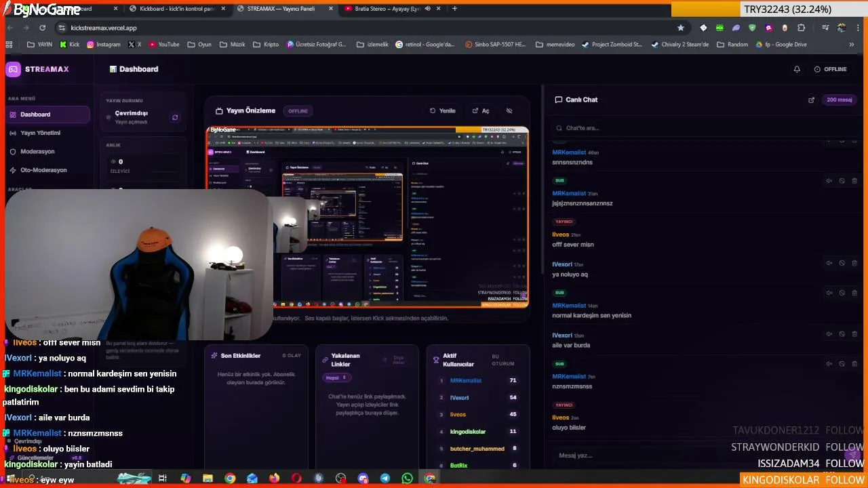Open the Hepsi filter in Yakalanan Linkler

[x=336, y=378]
